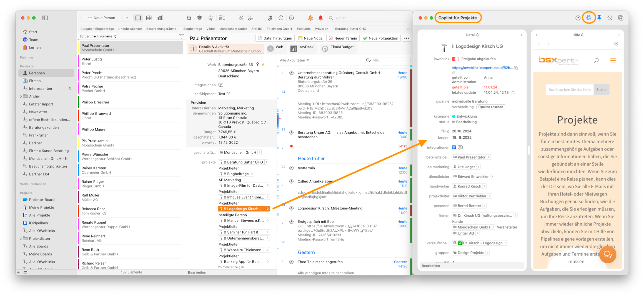Open the sevDesk tab

click(x=302, y=49)
